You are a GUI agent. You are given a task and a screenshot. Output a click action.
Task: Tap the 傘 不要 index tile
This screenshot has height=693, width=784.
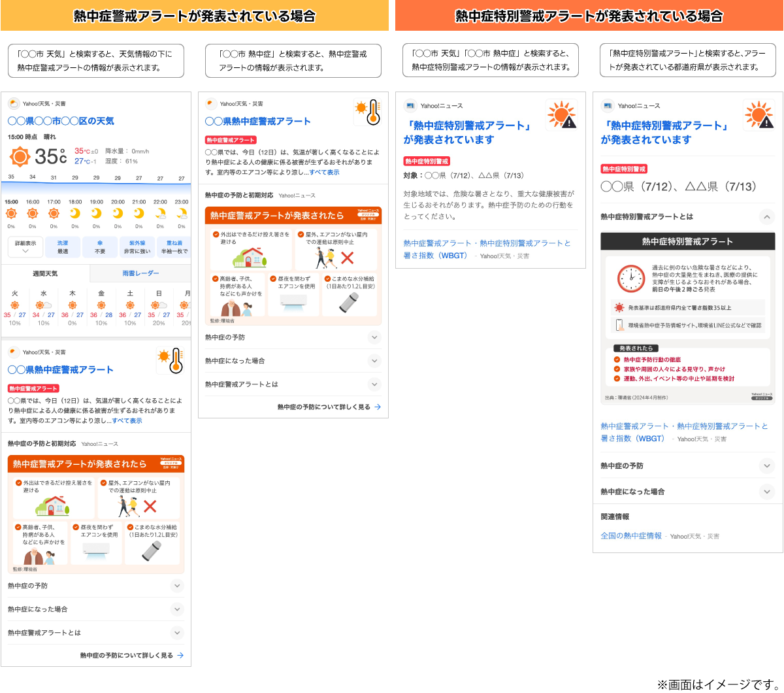pyautogui.click(x=100, y=246)
